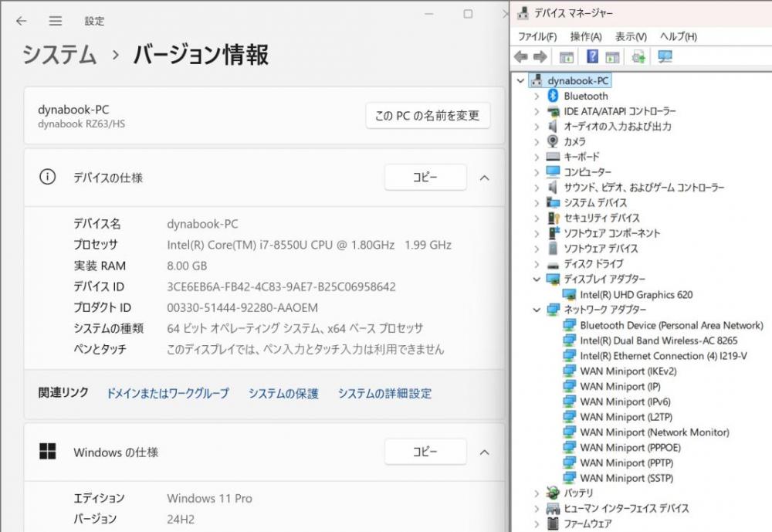This screenshot has height=532, width=772.
Task: Open システムの保護 link
Action: click(x=283, y=393)
